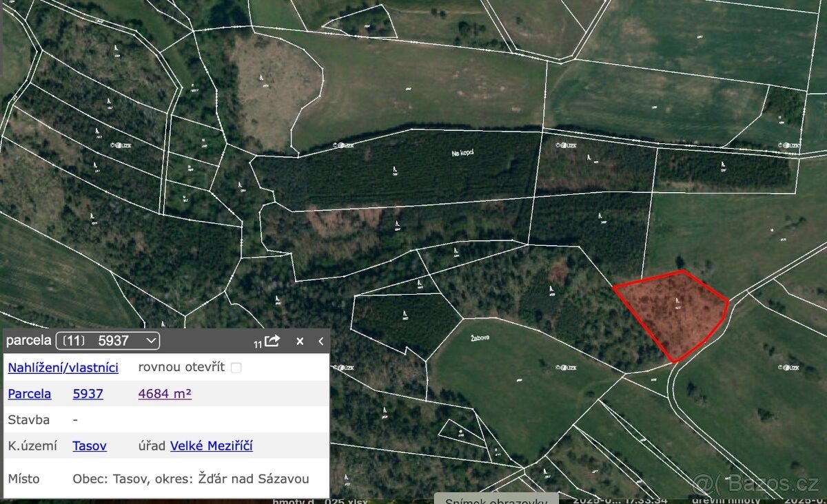Open parcel number 5937 link

click(88, 394)
